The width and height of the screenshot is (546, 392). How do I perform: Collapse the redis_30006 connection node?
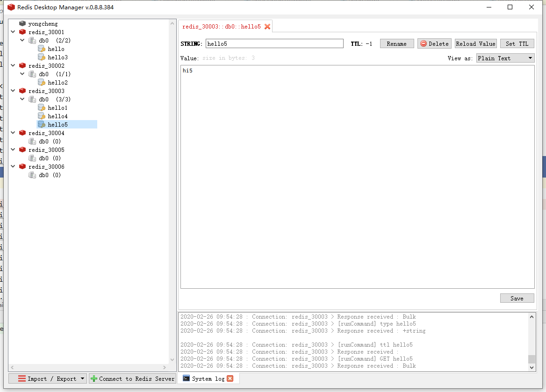coord(13,166)
